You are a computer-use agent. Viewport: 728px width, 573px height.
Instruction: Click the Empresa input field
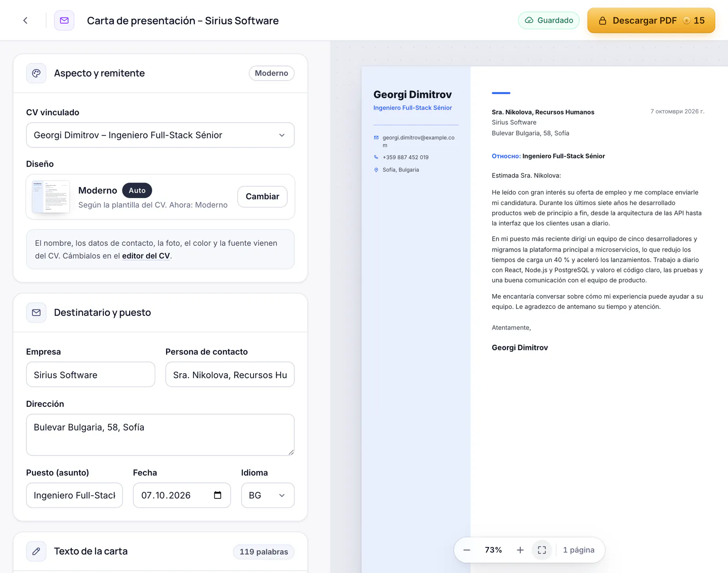91,375
